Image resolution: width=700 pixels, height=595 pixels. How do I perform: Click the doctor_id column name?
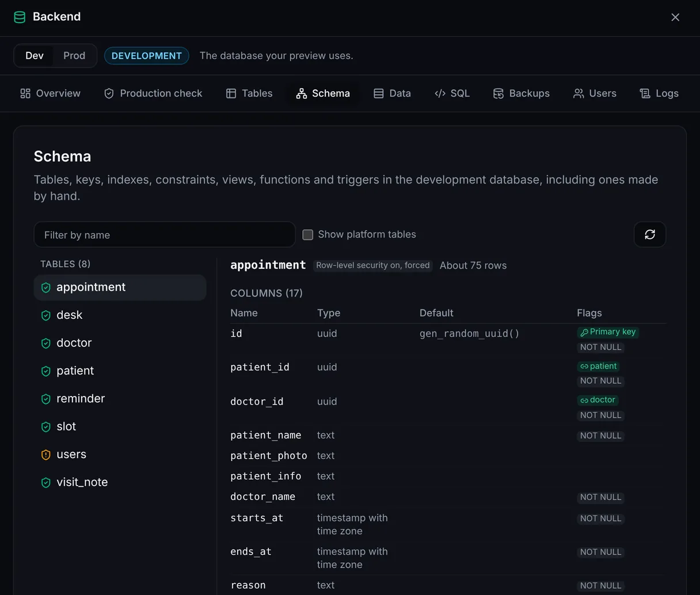pyautogui.click(x=257, y=402)
